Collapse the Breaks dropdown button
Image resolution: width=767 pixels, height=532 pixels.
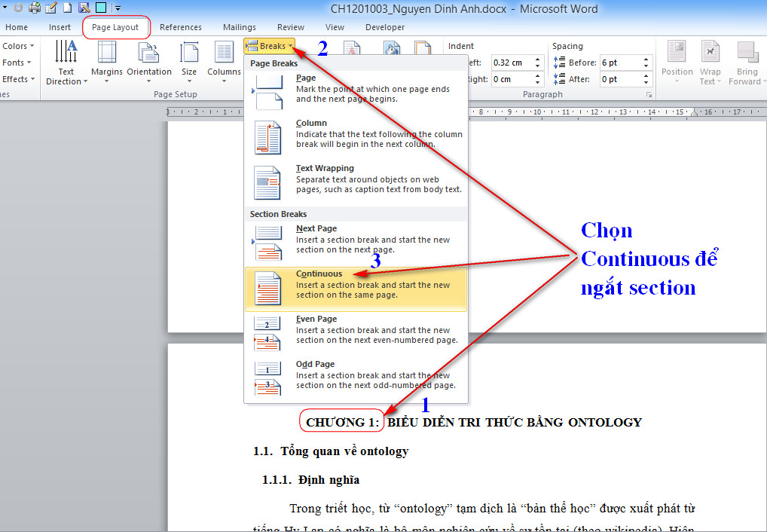pos(270,46)
